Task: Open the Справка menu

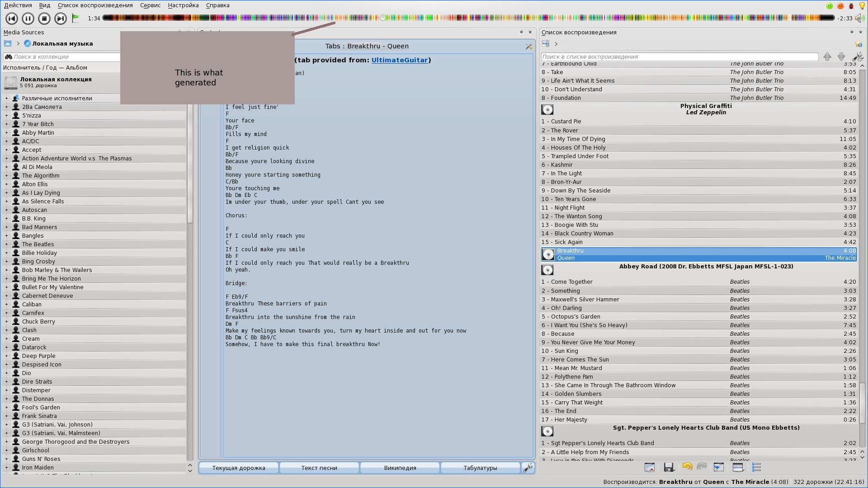Action: coord(218,5)
